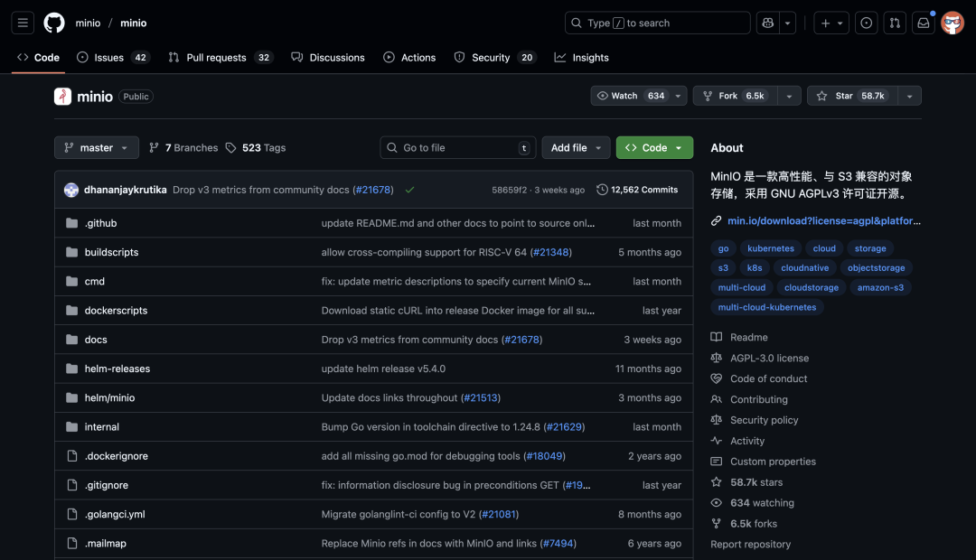Screen dimensions: 976x560
Task: Open the .gitignore file
Action: click(x=107, y=485)
